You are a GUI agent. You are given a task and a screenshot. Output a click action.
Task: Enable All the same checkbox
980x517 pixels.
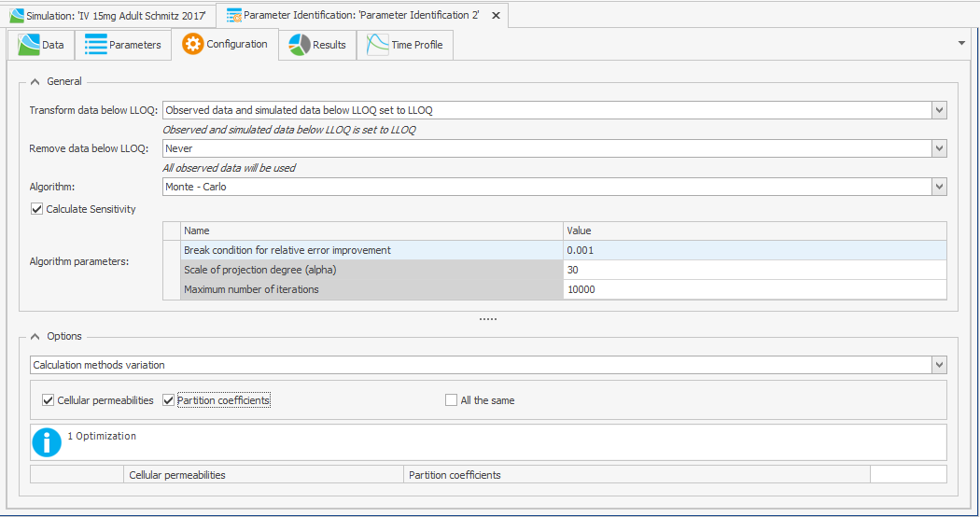[451, 400]
